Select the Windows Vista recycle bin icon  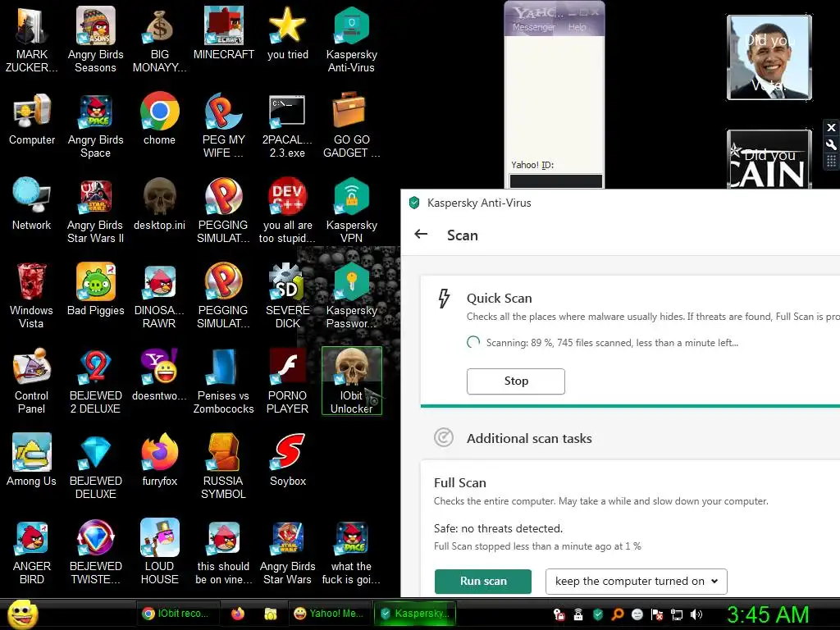point(31,295)
